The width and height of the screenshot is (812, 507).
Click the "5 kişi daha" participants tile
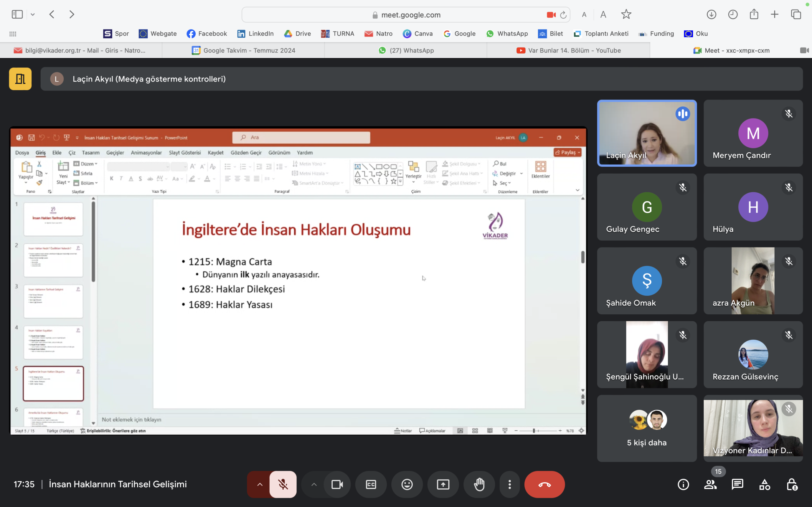[646, 428]
